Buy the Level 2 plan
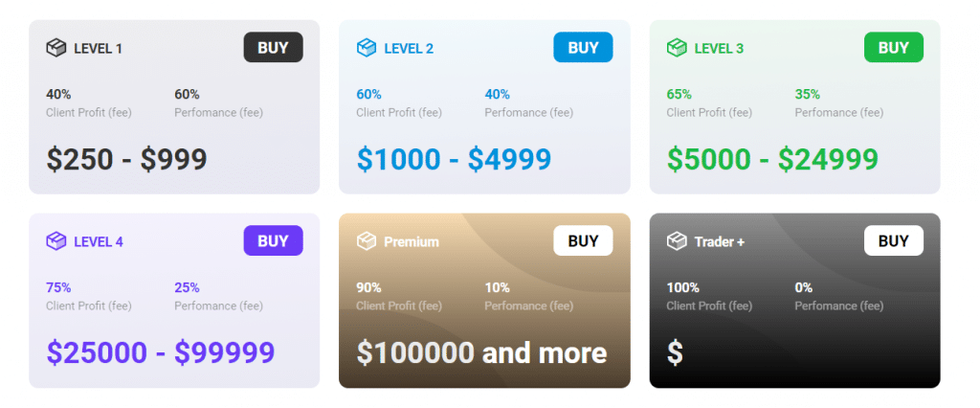The width and height of the screenshot is (980, 408). pos(583,48)
